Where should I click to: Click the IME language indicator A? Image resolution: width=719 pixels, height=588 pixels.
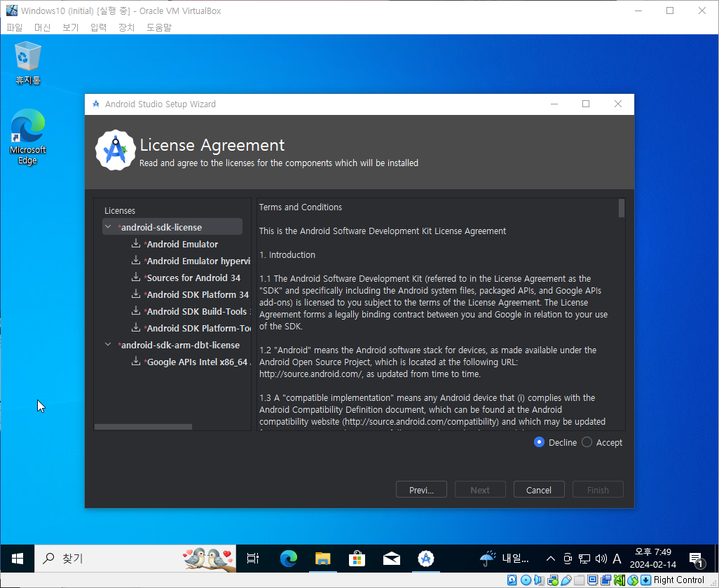point(617,558)
